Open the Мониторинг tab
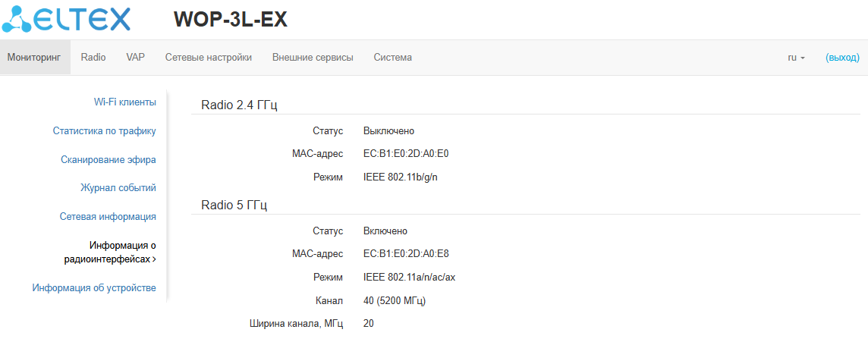Viewport: 868px width, 342px height. (x=34, y=58)
